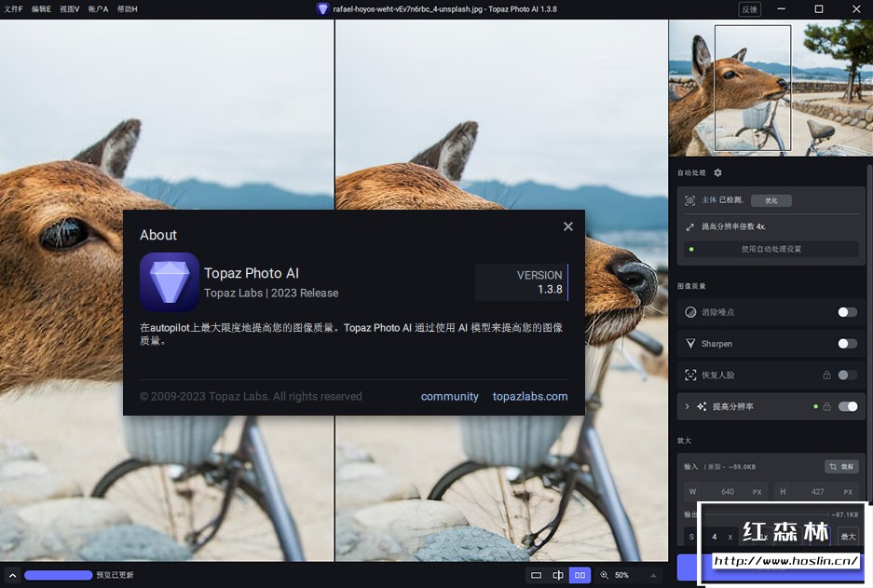Click the upscale factor arrows icon
873x588 pixels.
tap(689, 226)
